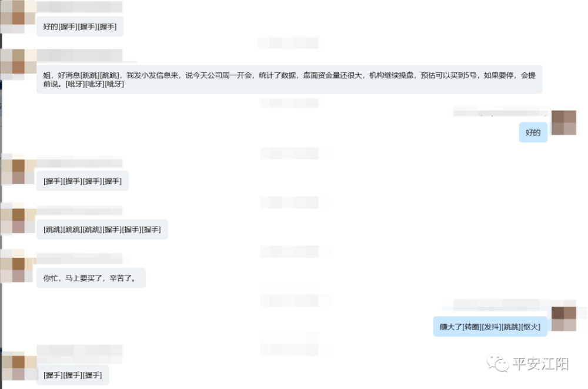Click the blurred sender name above 姐，好消息 message
This screenshot has width=588, height=389.
click(79, 55)
